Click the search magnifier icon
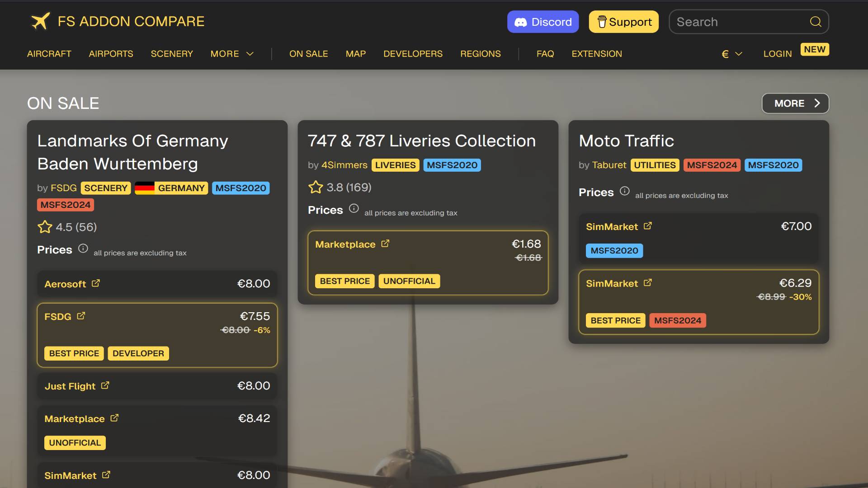The height and width of the screenshot is (488, 868). pyautogui.click(x=815, y=22)
